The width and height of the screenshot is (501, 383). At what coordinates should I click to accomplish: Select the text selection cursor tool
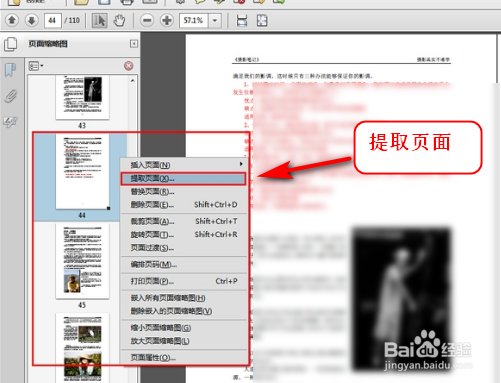pos(99,20)
